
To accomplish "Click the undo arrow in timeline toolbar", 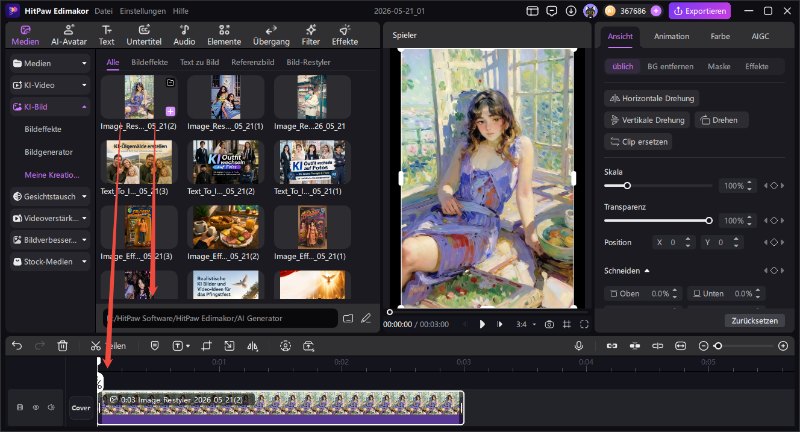I will (x=17, y=346).
